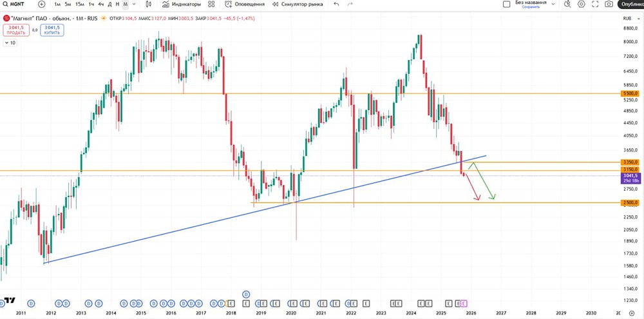Open the raised dividend marker above 2018

pos(246,294)
